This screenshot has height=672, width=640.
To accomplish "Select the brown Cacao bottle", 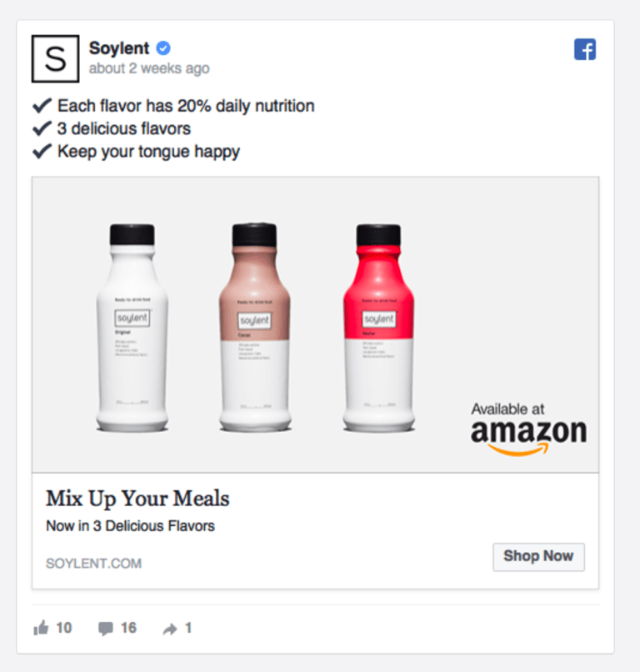I will 255,327.
